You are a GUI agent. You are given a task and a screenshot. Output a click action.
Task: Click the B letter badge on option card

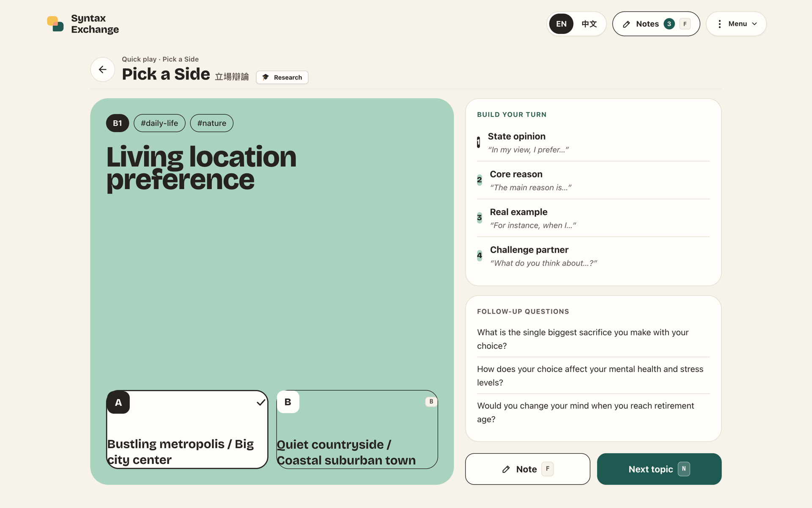click(288, 402)
